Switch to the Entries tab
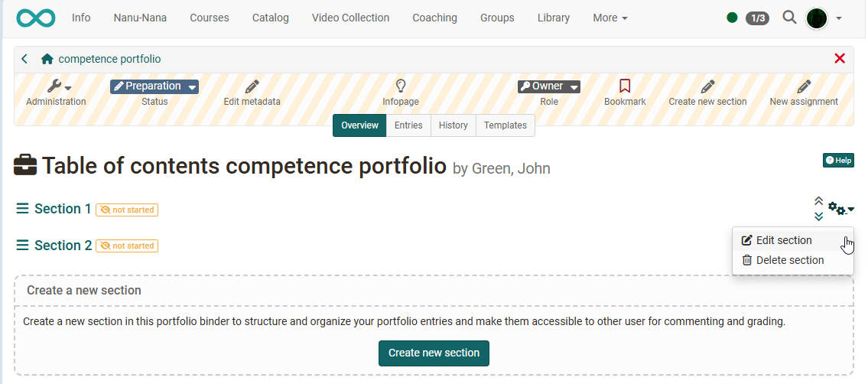 pyautogui.click(x=408, y=125)
